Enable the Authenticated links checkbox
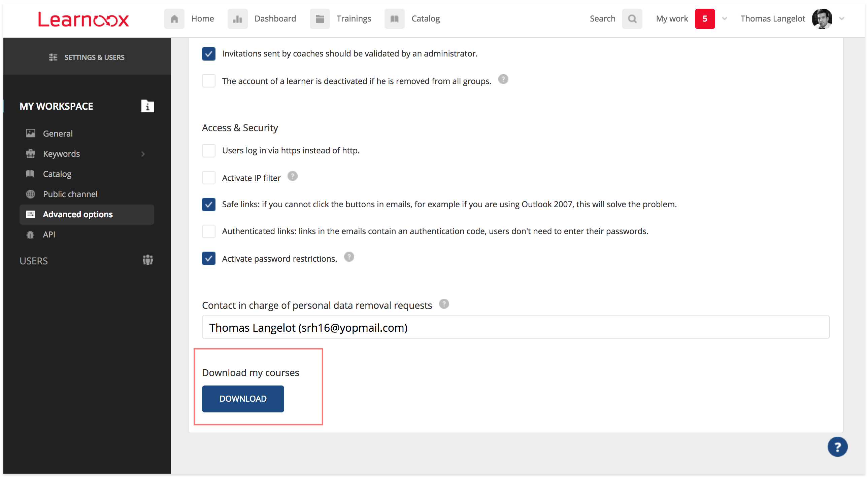The image size is (868, 477). pyautogui.click(x=208, y=231)
